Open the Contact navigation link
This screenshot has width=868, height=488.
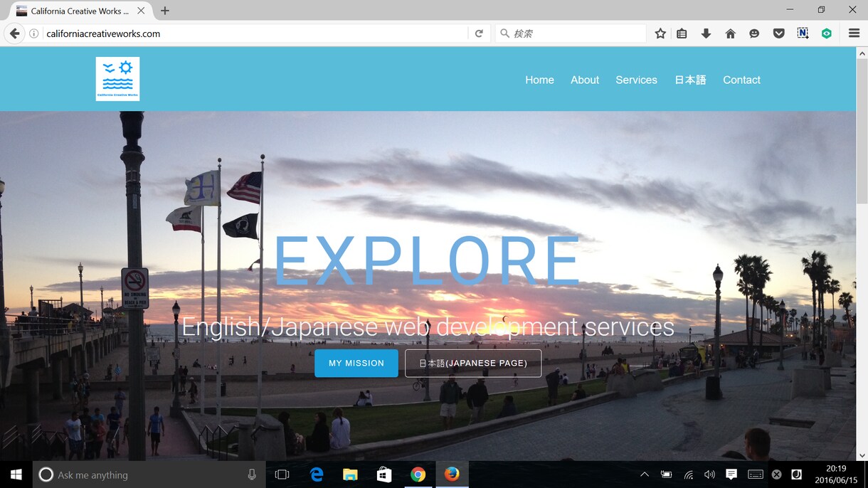point(741,80)
